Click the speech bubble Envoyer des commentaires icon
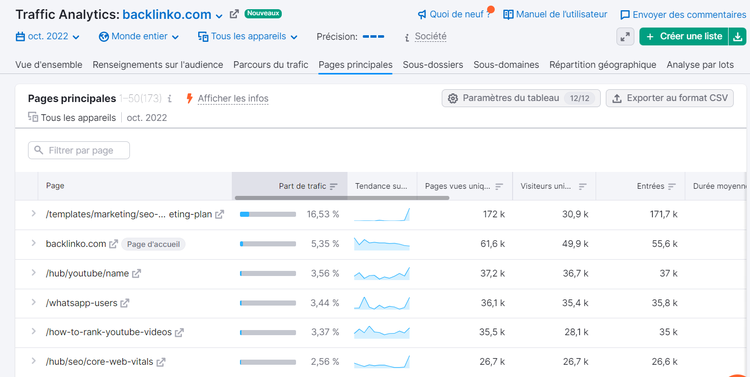The width and height of the screenshot is (750, 377). click(625, 15)
